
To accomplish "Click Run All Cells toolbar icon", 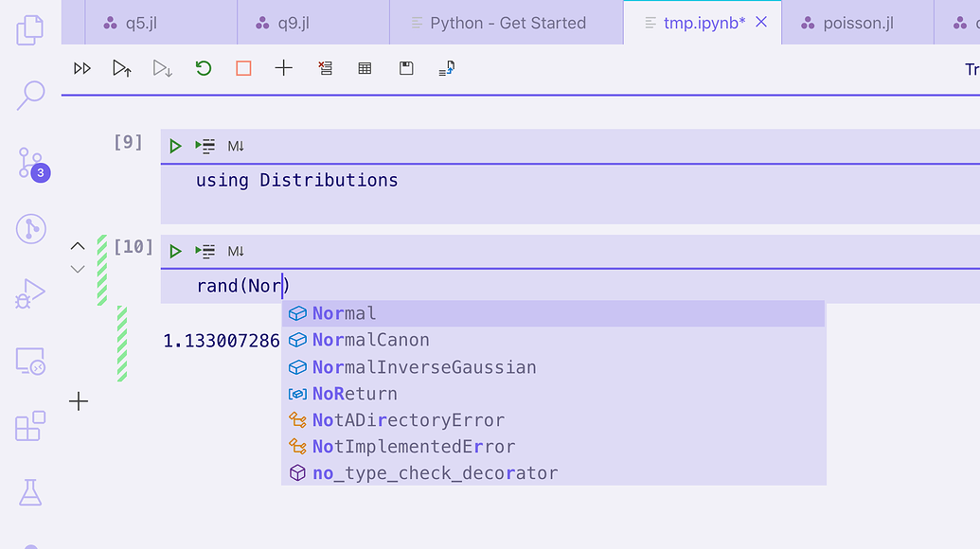I will pos(81,68).
